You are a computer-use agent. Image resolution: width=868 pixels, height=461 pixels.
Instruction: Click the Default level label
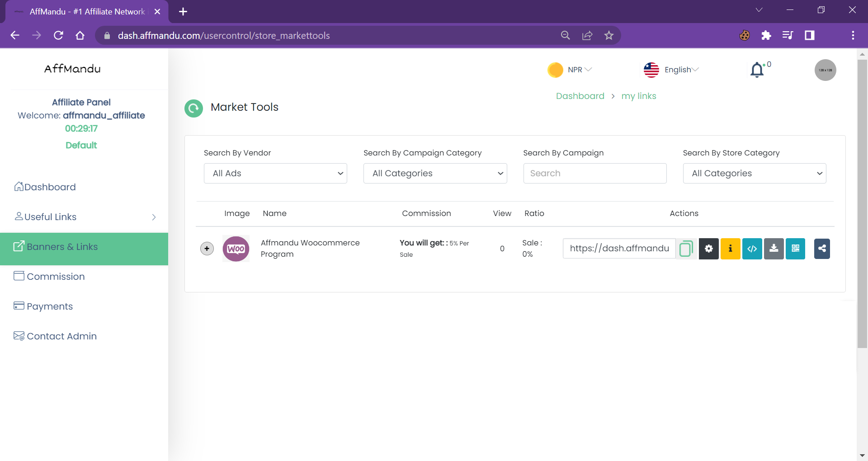coord(81,145)
